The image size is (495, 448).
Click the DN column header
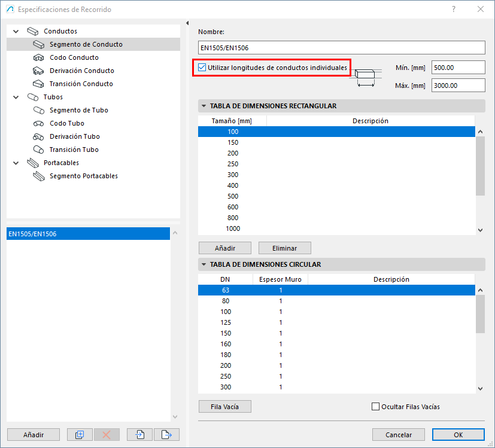click(226, 279)
